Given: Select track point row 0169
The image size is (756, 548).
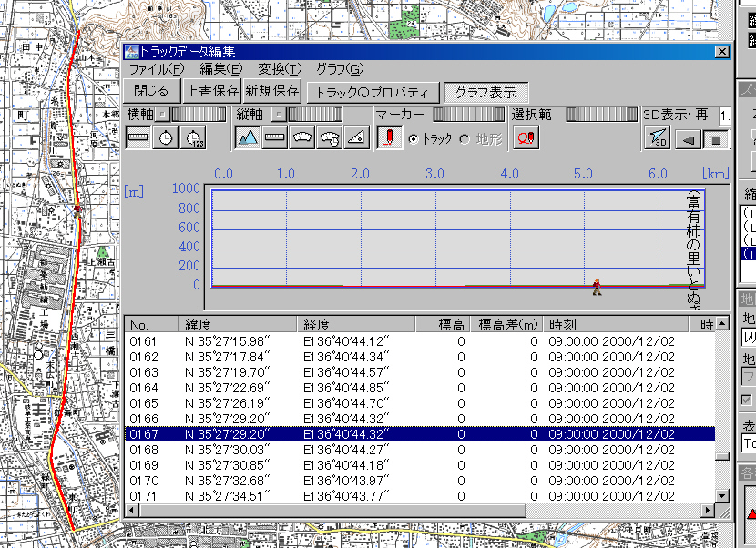Looking at the screenshot, I should pyautogui.click(x=419, y=464).
